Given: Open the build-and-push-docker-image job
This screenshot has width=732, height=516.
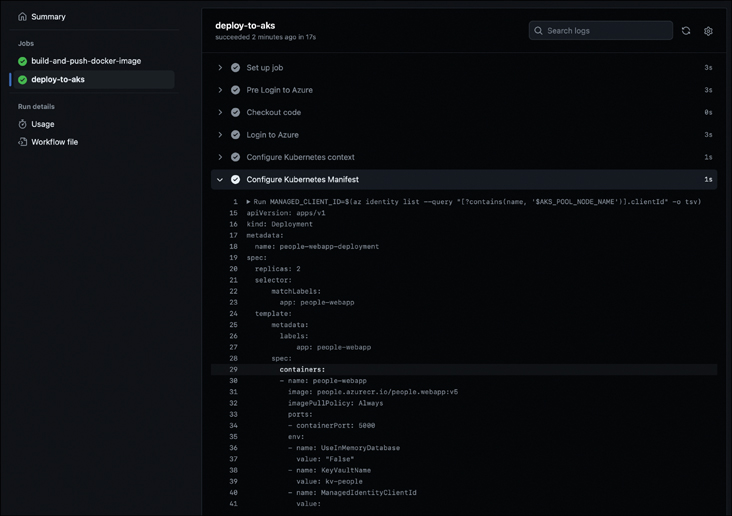Looking at the screenshot, I should click(x=86, y=61).
